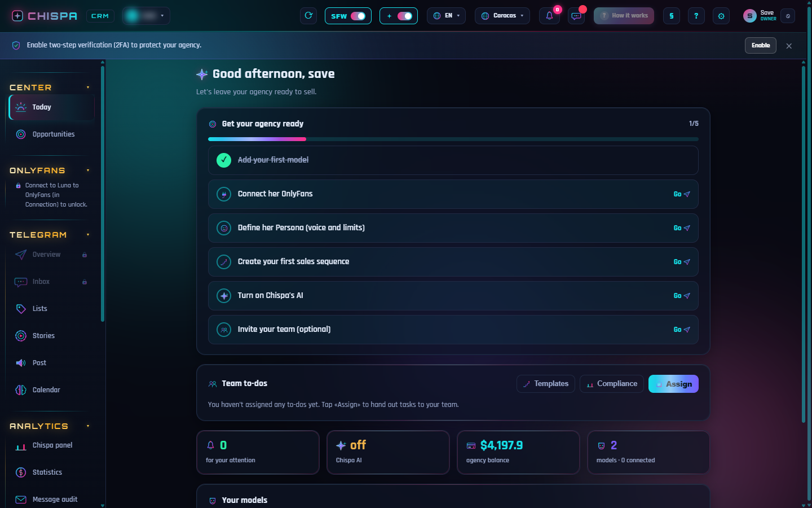Click the Stories icon in sidebar
Screen dimensions: 812x508
click(x=21, y=336)
